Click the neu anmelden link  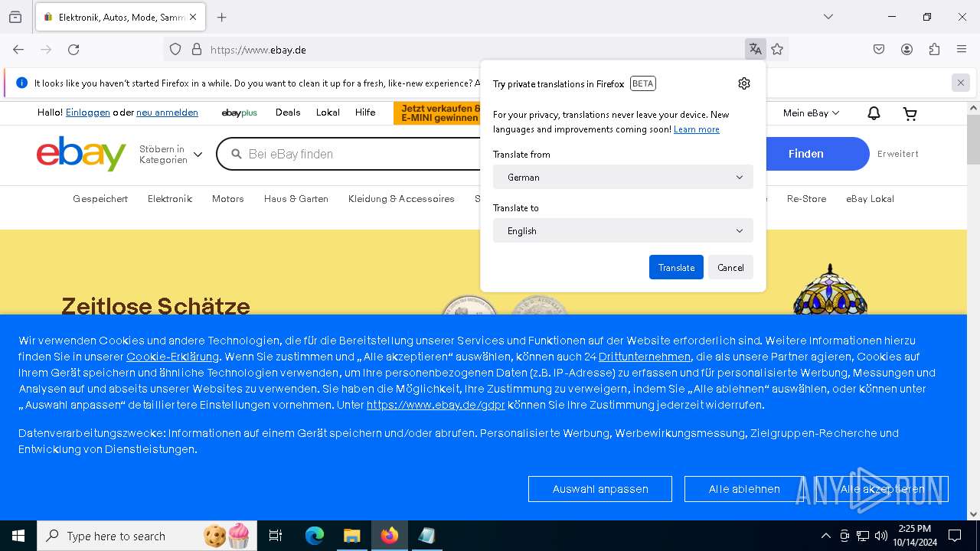[167, 112]
